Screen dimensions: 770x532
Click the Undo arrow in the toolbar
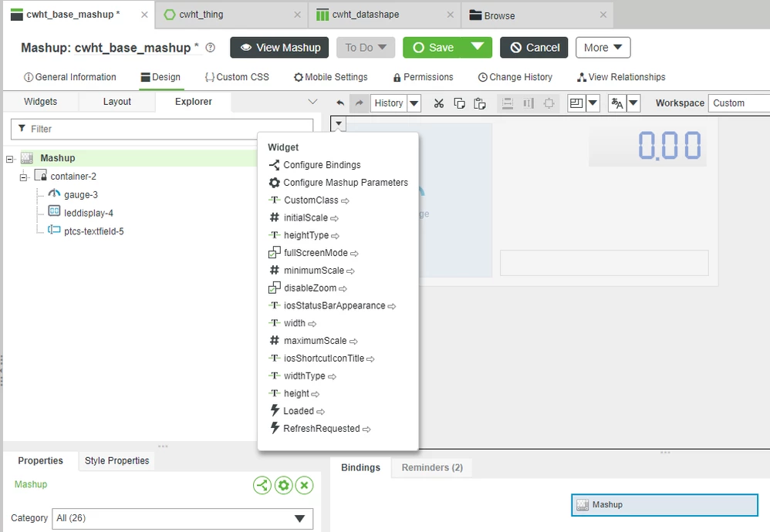340,103
